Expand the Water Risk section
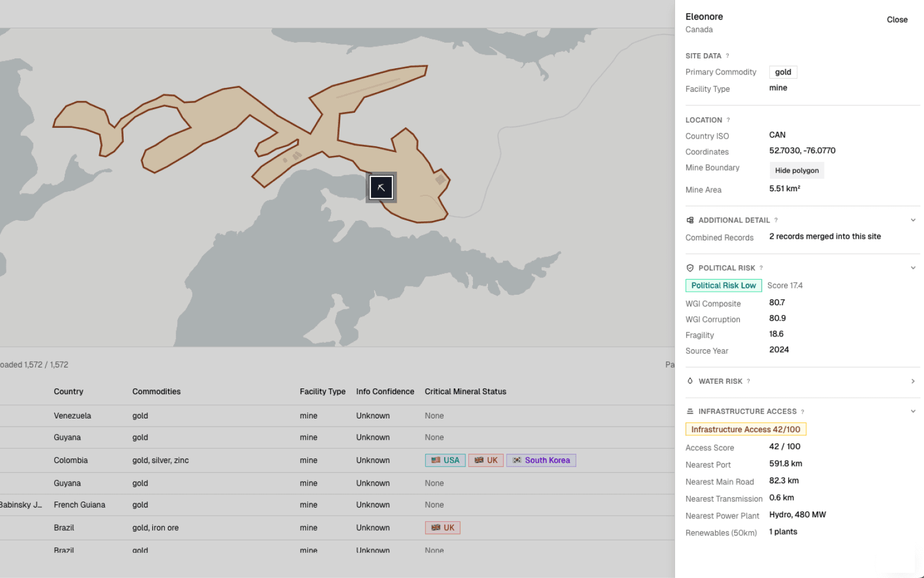 coord(912,381)
